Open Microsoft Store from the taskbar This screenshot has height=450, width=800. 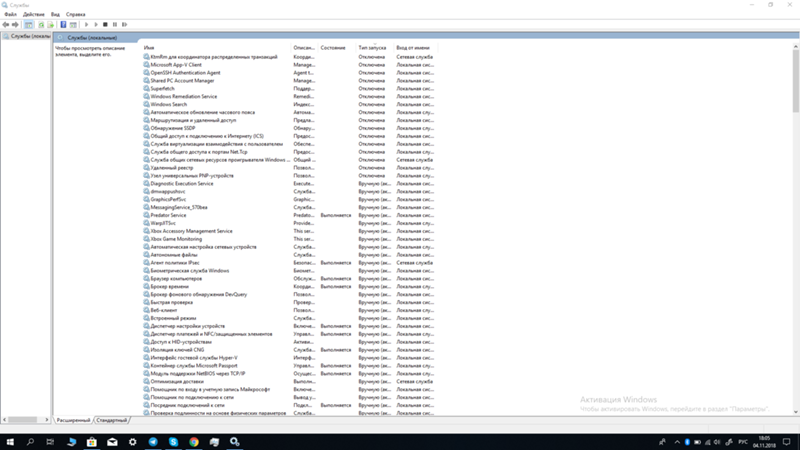click(91, 442)
